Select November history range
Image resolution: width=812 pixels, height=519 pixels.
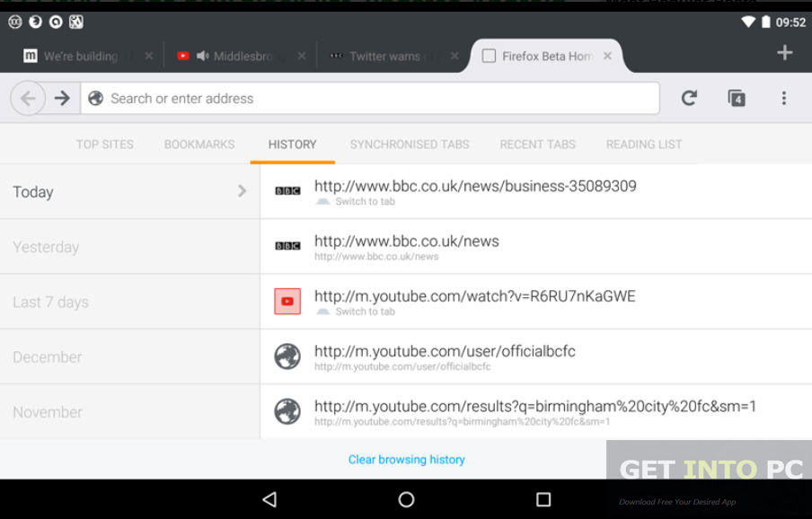[129, 412]
